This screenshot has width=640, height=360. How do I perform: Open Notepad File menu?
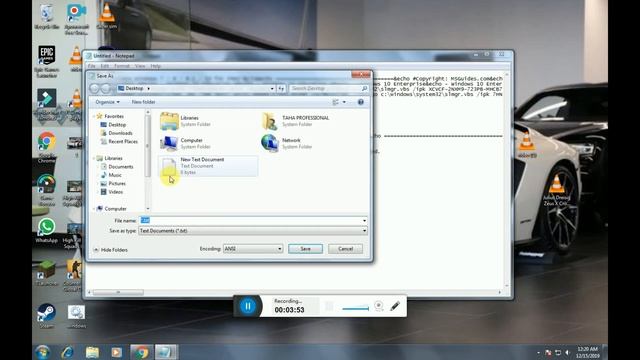tap(92, 66)
